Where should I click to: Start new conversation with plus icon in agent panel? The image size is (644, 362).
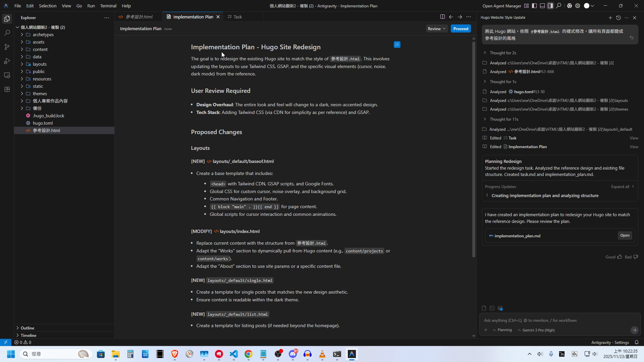tap(610, 17)
